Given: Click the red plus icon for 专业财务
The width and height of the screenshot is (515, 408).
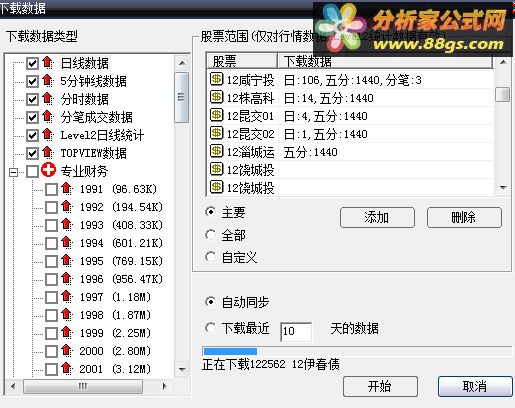Looking at the screenshot, I should (x=48, y=170).
